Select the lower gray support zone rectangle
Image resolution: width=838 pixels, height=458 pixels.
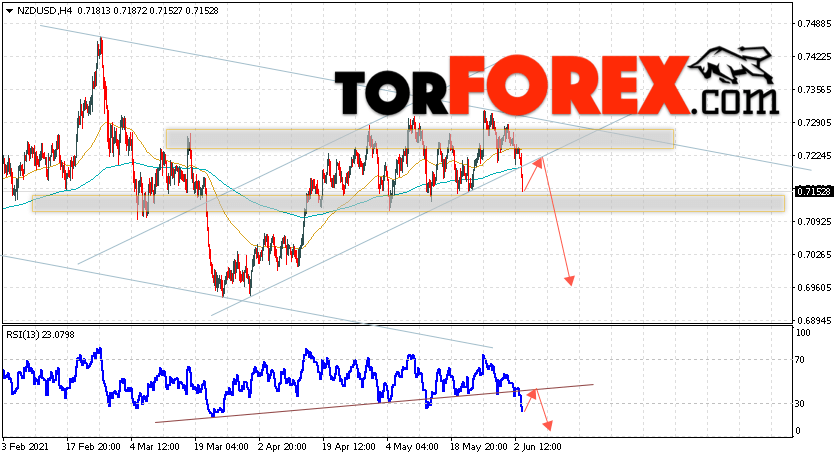click(x=408, y=203)
